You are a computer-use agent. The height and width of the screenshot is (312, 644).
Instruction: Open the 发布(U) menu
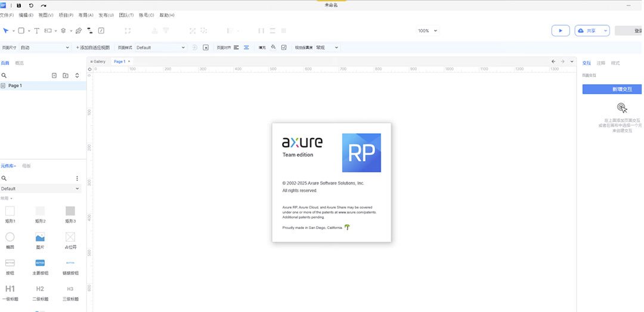click(x=106, y=15)
